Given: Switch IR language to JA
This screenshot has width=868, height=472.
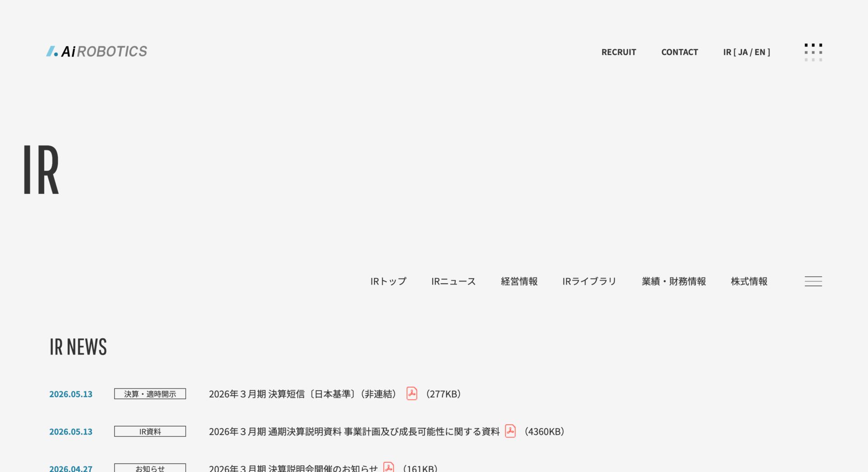Looking at the screenshot, I should pyautogui.click(x=743, y=52).
